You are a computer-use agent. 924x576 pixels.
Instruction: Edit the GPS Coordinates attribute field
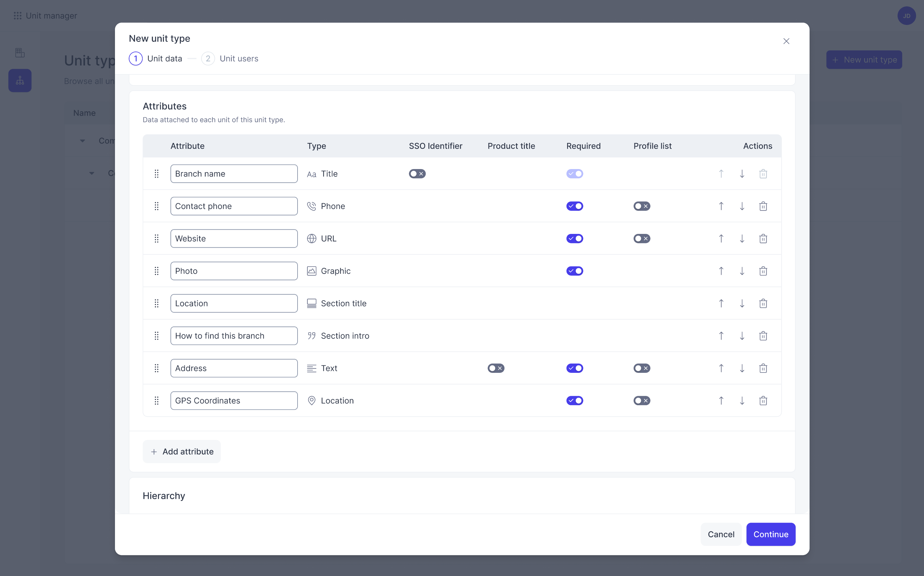tap(234, 400)
